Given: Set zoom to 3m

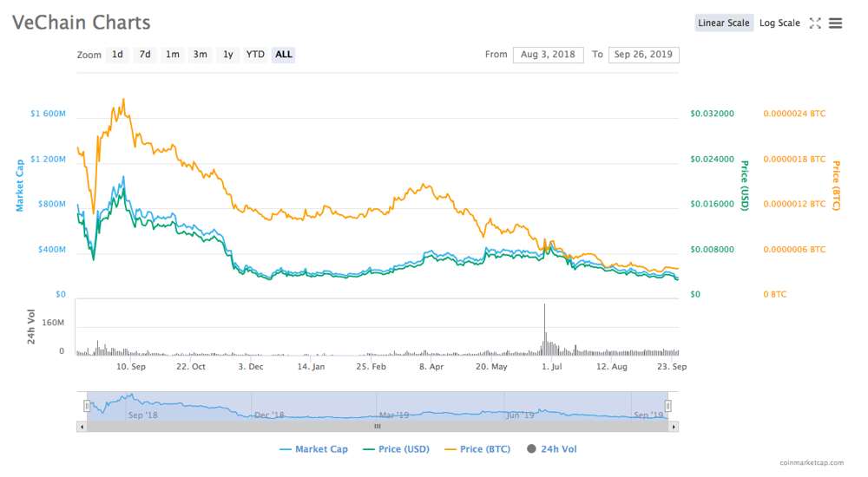Looking at the screenshot, I should click(201, 55).
